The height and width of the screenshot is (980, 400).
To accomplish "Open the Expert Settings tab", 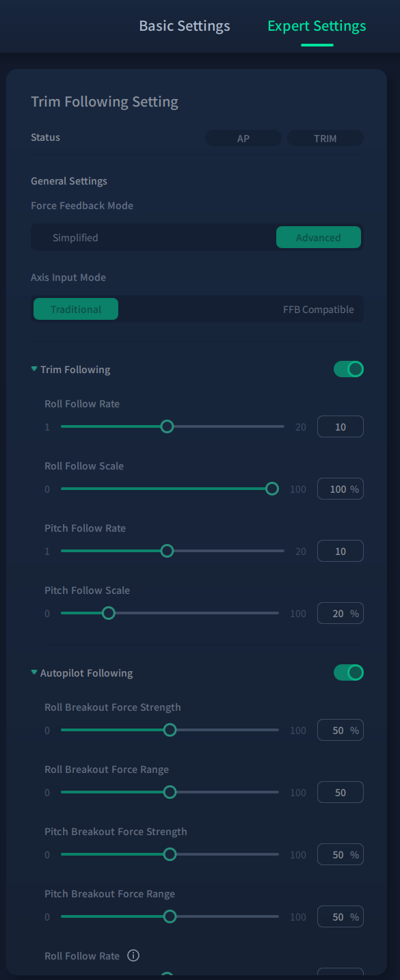I will coord(317,26).
